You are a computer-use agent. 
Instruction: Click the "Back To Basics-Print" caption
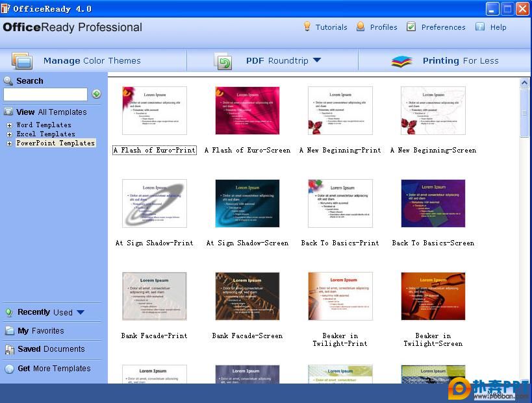(340, 243)
